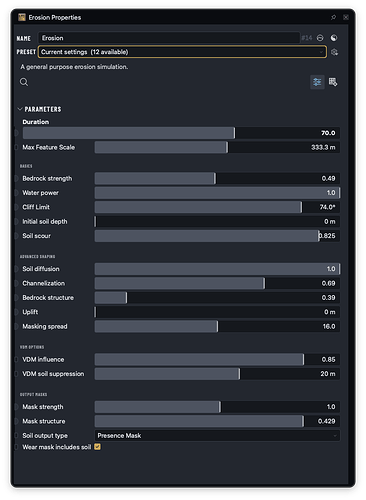
Task: Adjust the VDM soil suppression slider
Action: pos(217,374)
